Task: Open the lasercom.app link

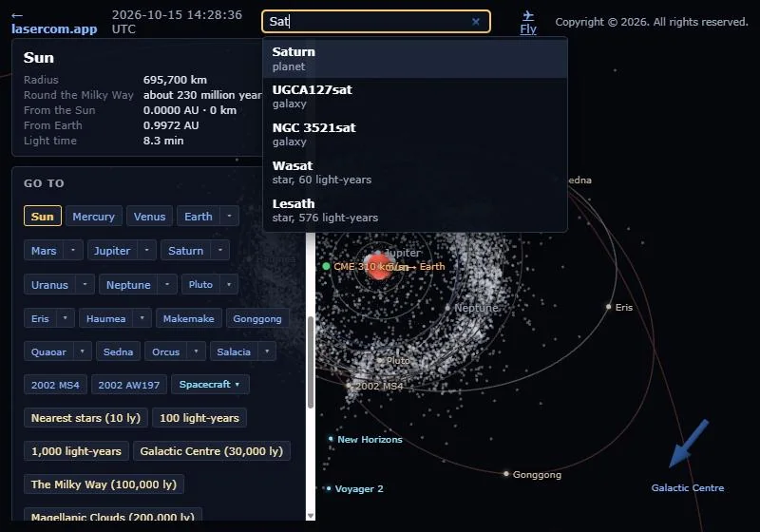Action: (x=54, y=29)
